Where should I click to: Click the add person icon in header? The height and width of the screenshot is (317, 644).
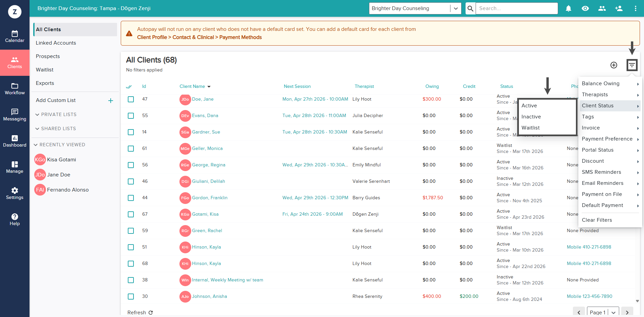click(619, 8)
